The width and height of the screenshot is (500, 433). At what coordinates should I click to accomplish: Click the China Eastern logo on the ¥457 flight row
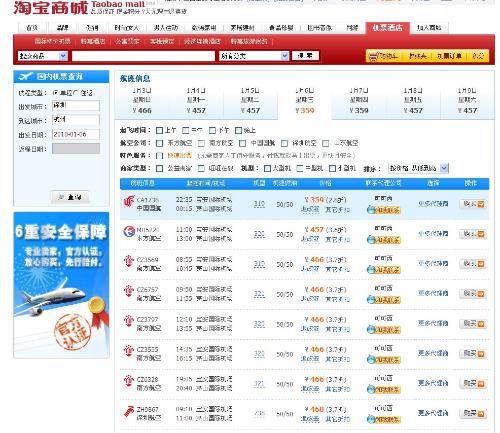coord(128,231)
